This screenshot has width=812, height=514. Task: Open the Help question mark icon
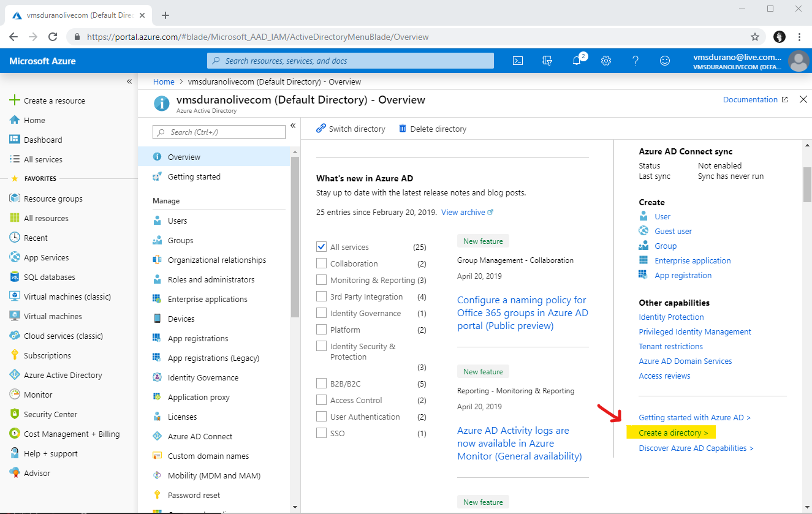click(x=636, y=61)
